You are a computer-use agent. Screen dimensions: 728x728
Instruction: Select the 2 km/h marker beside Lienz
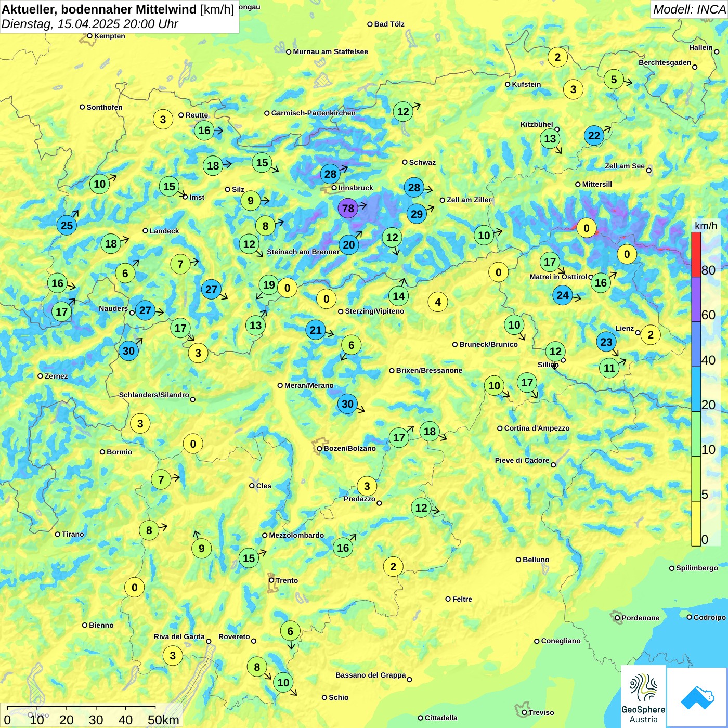point(651,334)
